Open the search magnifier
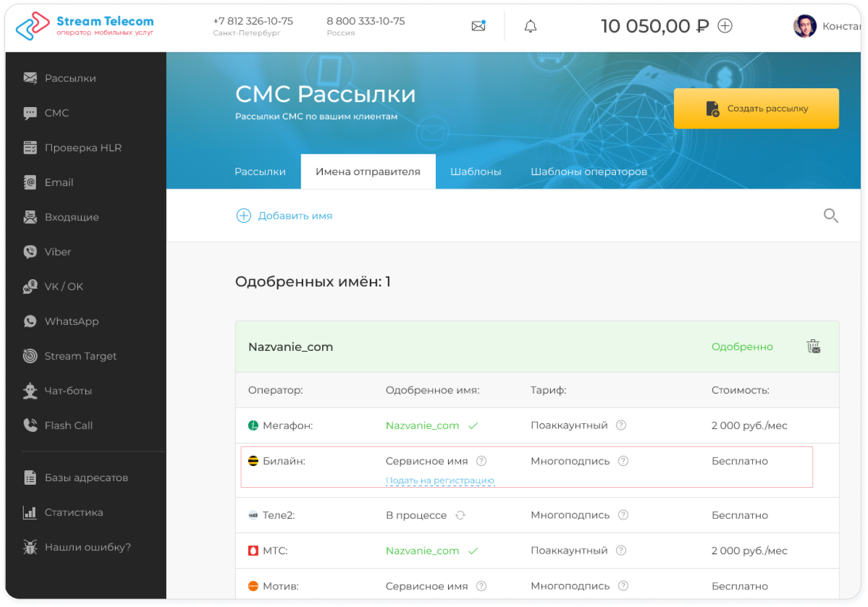 tap(830, 215)
